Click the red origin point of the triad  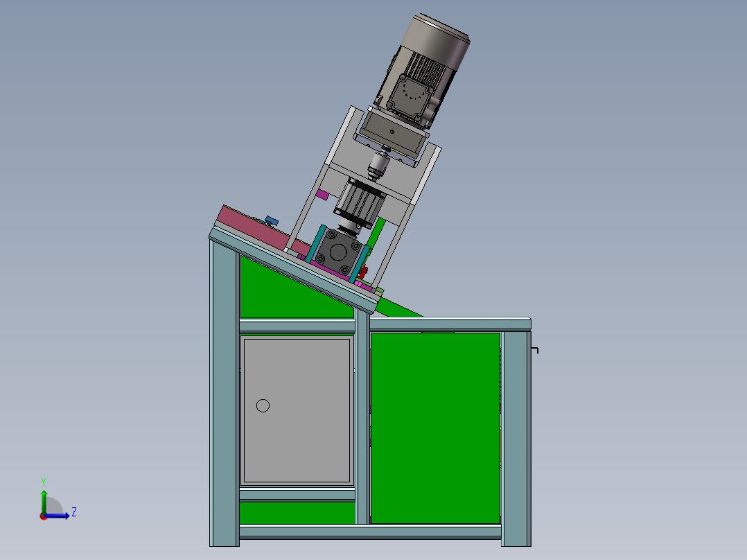pyautogui.click(x=44, y=518)
